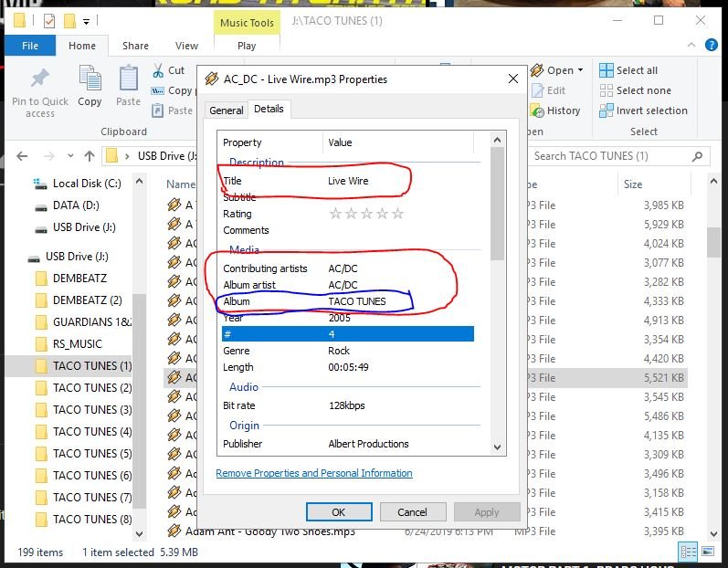This screenshot has height=568, width=728.
Task: Click the Edit icon in ribbon
Action: (537, 90)
